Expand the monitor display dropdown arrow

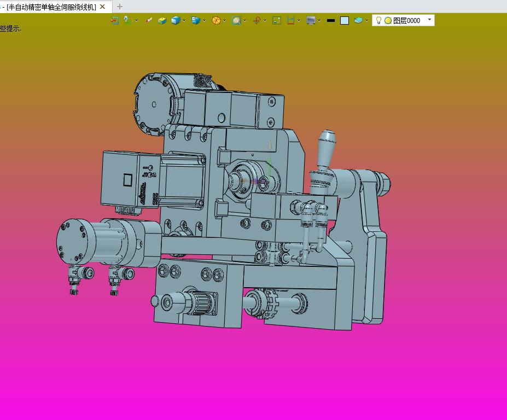(x=319, y=21)
